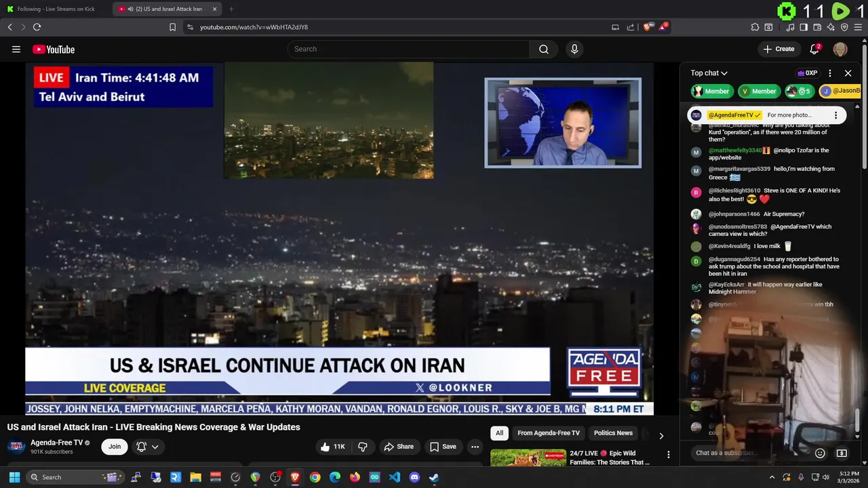
Task: Click the address bar URL
Action: point(254,27)
